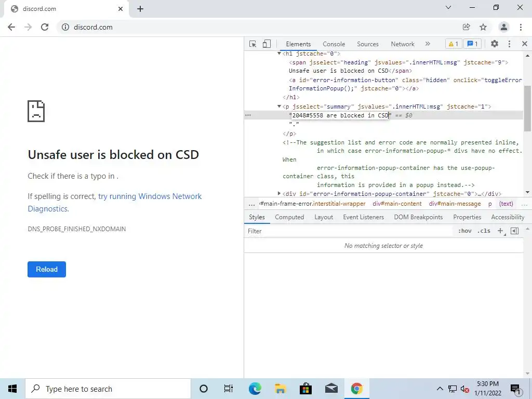
Task: Open a new tab
Action: point(140,9)
